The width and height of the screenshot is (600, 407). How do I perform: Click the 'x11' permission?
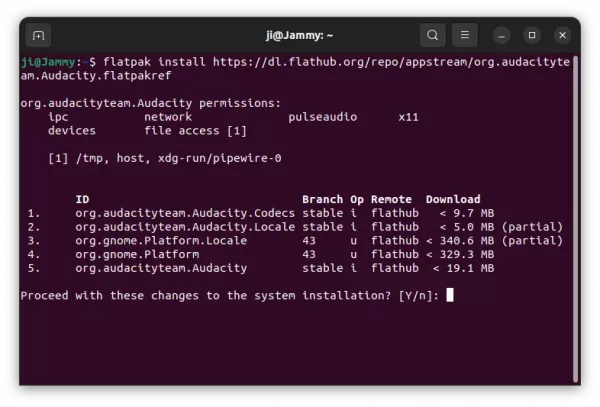tap(409, 117)
